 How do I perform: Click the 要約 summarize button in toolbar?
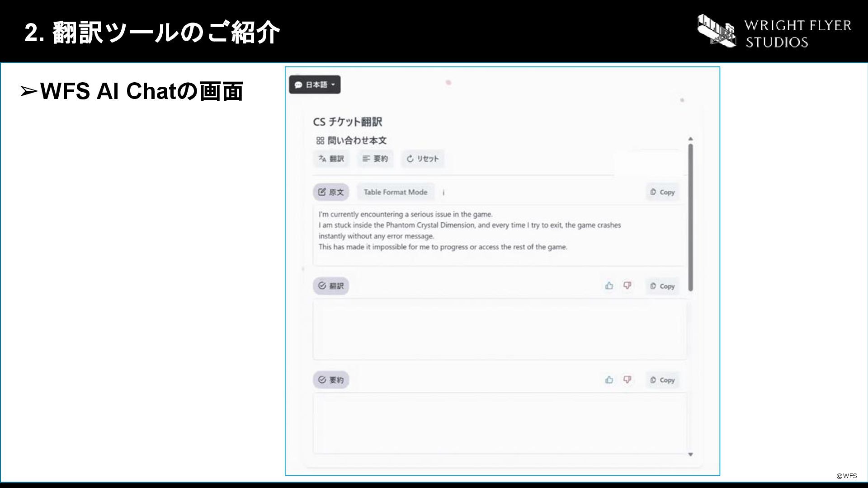click(x=375, y=159)
